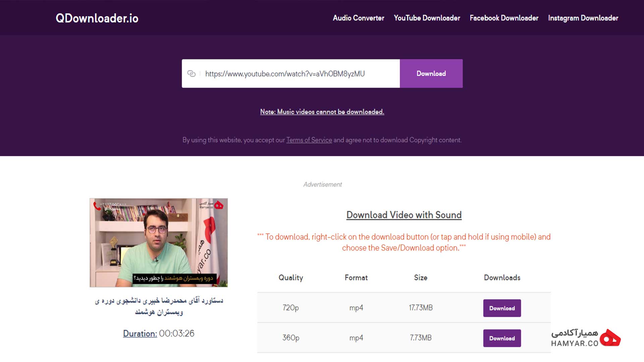The height and width of the screenshot is (362, 644).
Task: Click the 7.73MB size cell
Action: pos(421,338)
